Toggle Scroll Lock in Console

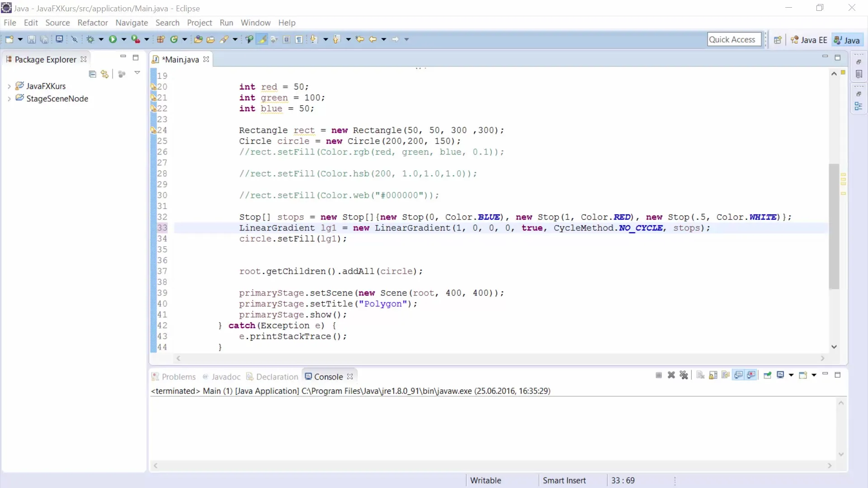pos(713,375)
